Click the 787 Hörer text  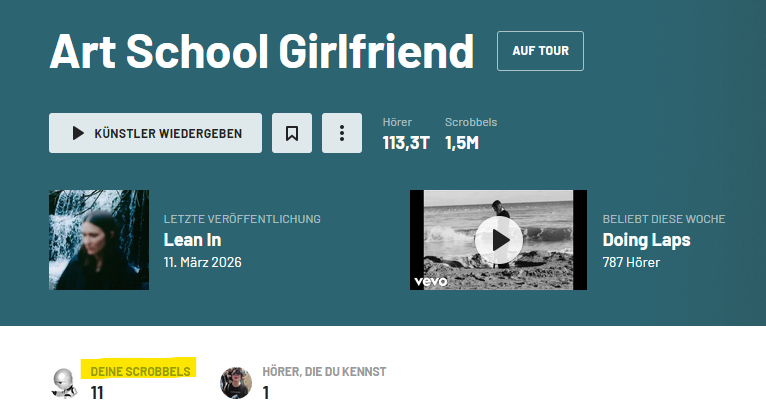click(x=631, y=262)
